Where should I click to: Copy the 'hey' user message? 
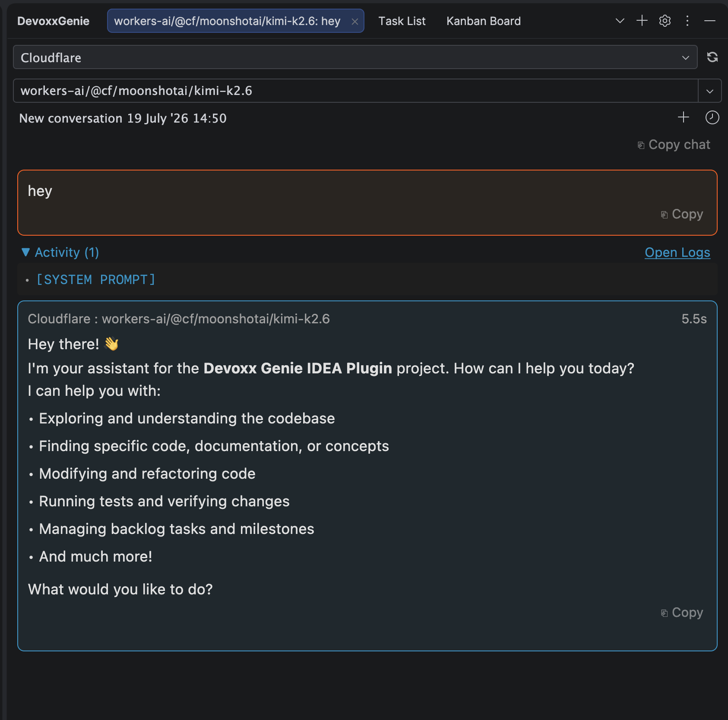point(682,214)
